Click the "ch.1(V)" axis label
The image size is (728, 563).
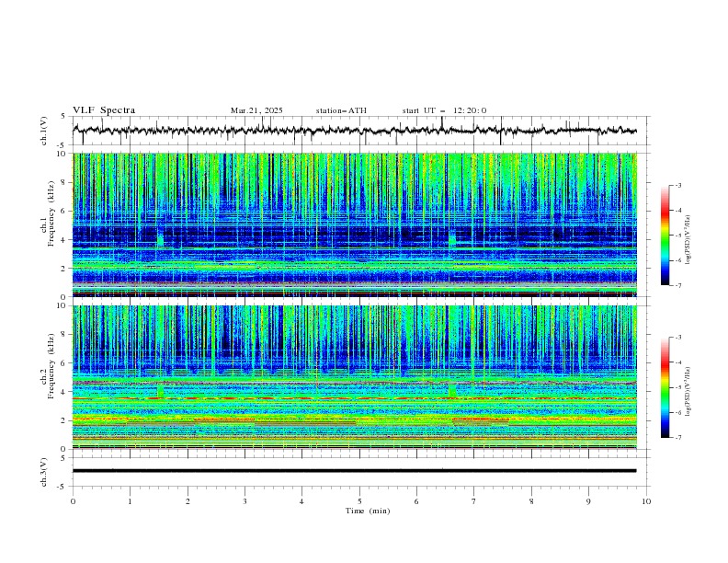[x=44, y=131]
